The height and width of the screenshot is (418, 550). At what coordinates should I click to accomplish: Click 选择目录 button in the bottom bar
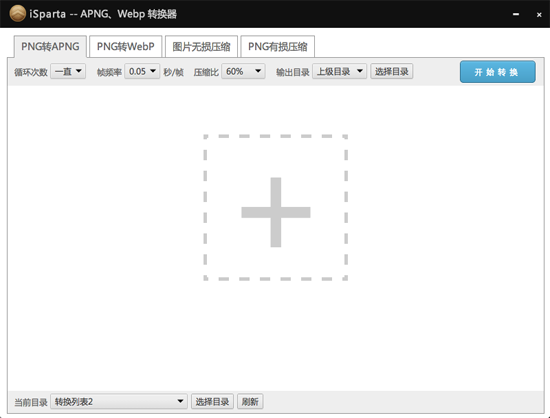click(x=212, y=401)
